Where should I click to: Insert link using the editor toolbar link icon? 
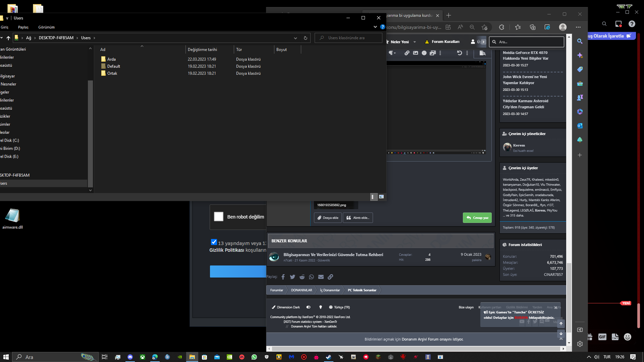coord(407,53)
